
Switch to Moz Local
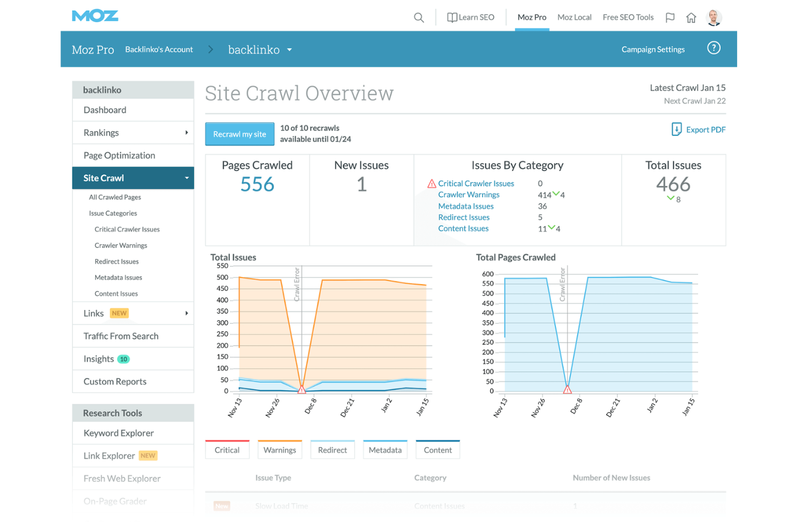pyautogui.click(x=574, y=17)
